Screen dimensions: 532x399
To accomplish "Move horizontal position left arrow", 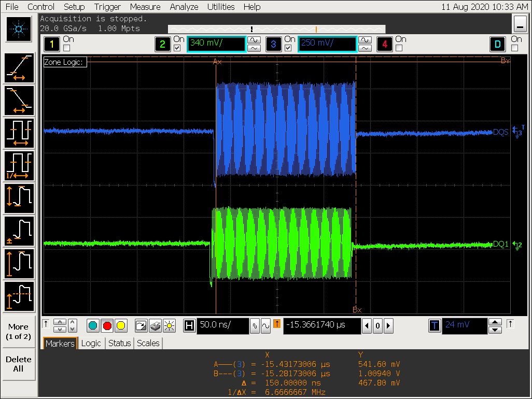I will pyautogui.click(x=367, y=326).
